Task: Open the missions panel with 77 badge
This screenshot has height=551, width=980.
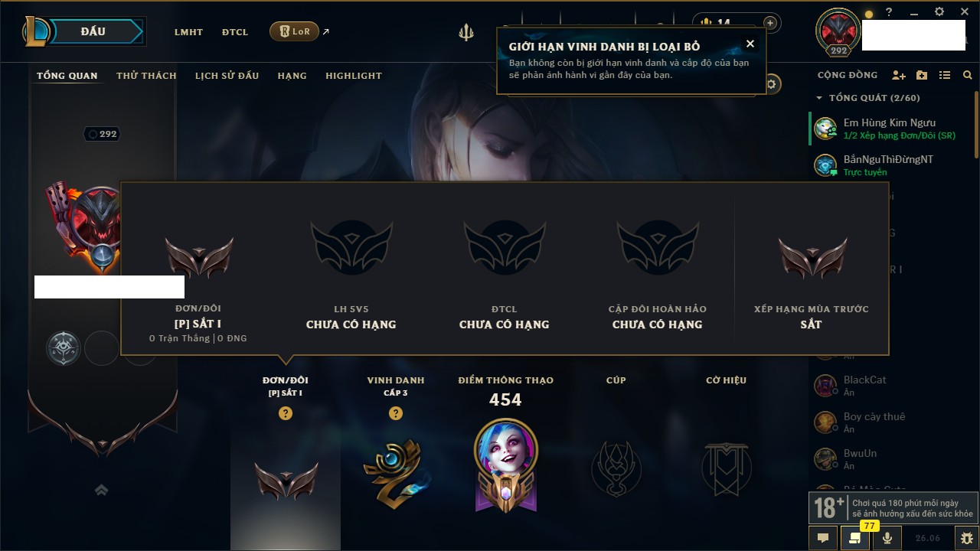Action: coord(855,538)
